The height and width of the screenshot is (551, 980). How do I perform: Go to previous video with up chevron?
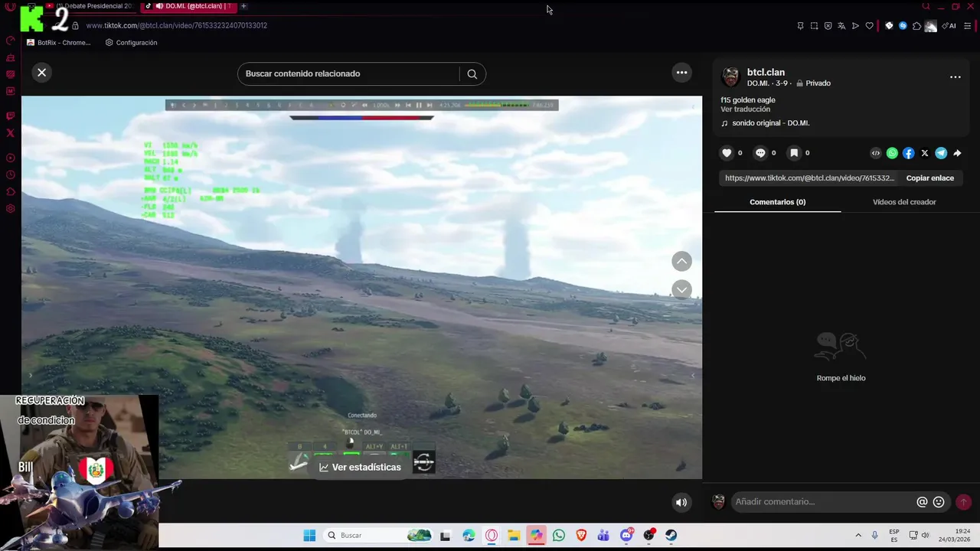[681, 262]
